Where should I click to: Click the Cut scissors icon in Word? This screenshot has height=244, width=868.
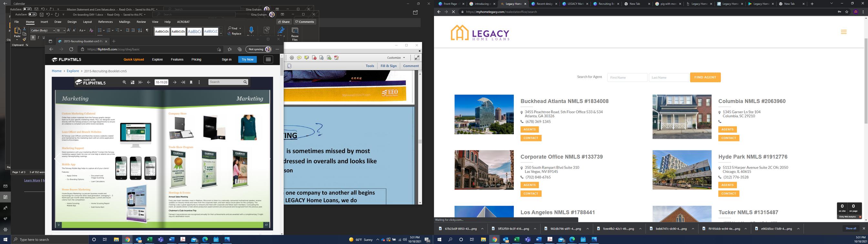pyautogui.click(x=25, y=29)
